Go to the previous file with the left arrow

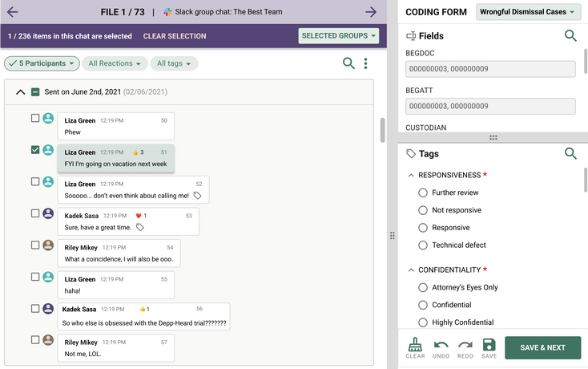point(12,12)
